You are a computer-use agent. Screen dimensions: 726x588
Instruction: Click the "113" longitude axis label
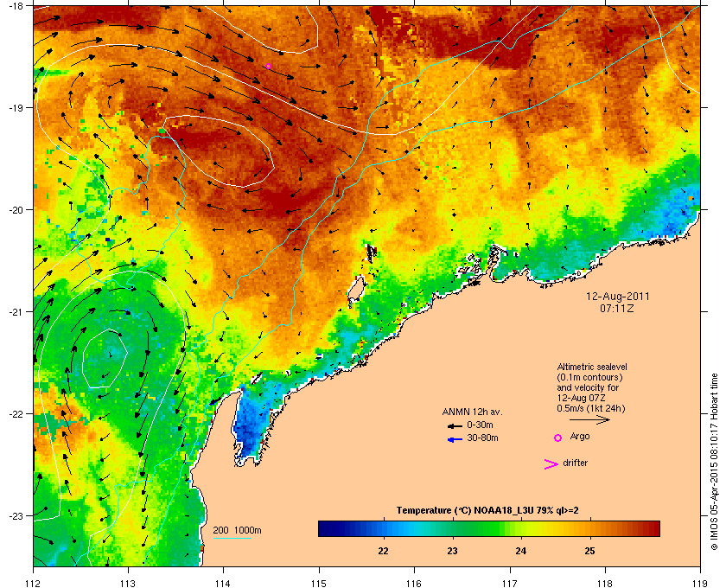tap(128, 584)
